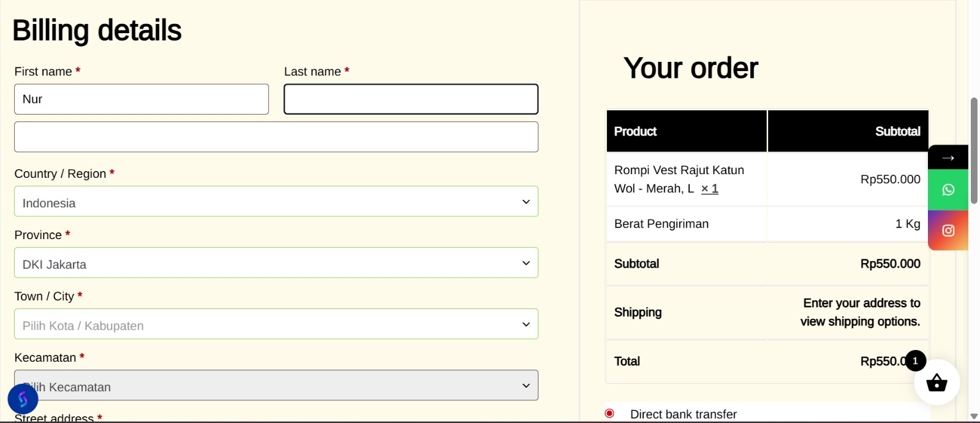The height and width of the screenshot is (423, 980).
Task: Click the empty full-width text field
Action: [276, 137]
